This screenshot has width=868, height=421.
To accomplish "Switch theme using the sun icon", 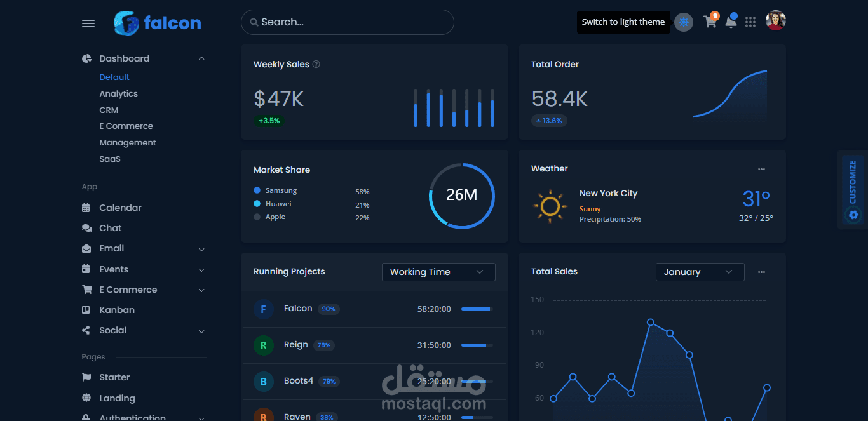I will 684,22.
